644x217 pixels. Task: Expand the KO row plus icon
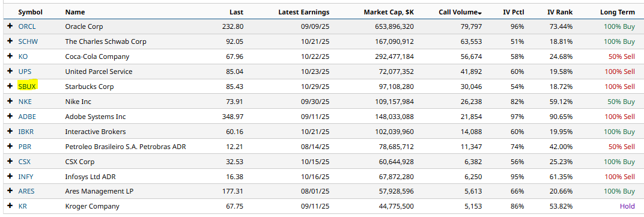click(10, 57)
